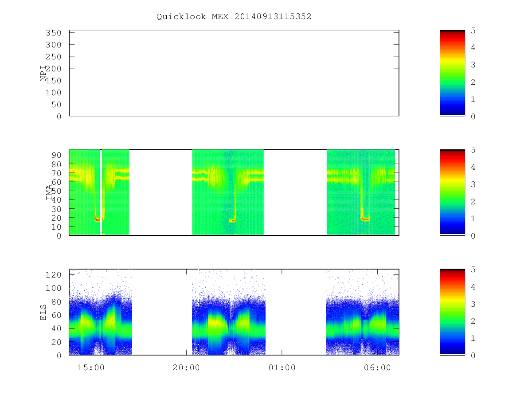Click the 0 label on IMA color scale
Viewport: 532px width, 399px height.
click(x=473, y=236)
